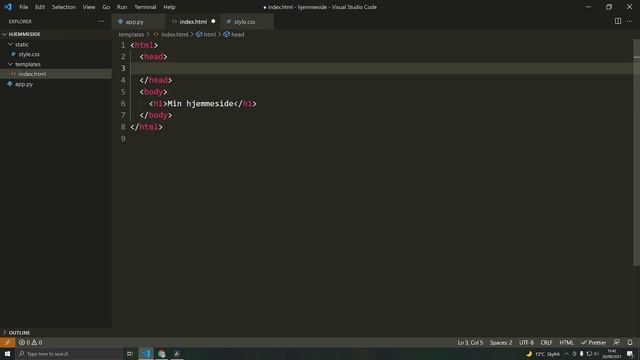Collapse the HJEMMESIDE project folder
This screenshot has height=360, width=640.
(56, 34)
